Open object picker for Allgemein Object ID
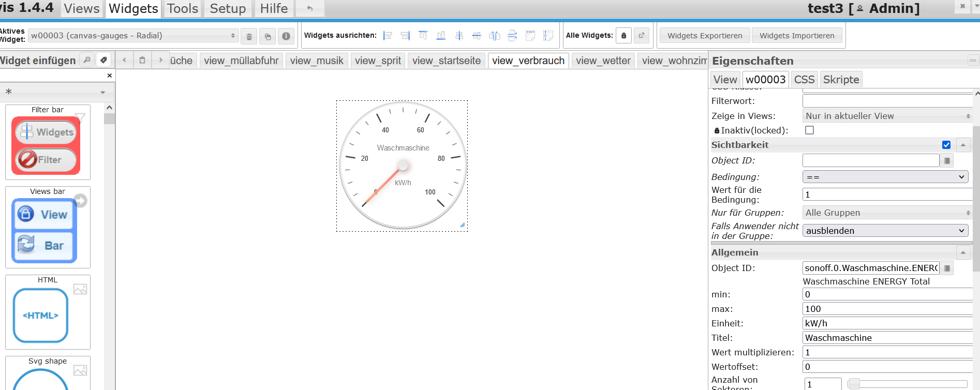Screen dimensions: 980x390 (947, 268)
